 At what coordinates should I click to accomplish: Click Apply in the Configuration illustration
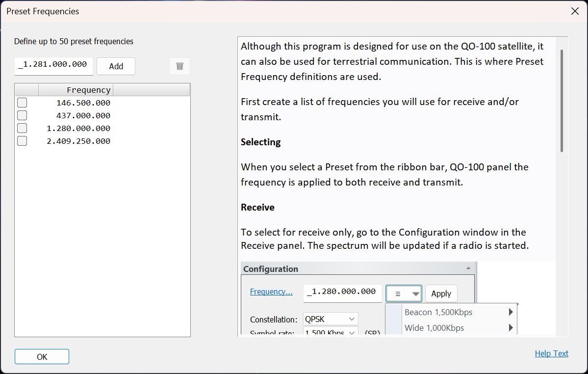[x=441, y=294]
